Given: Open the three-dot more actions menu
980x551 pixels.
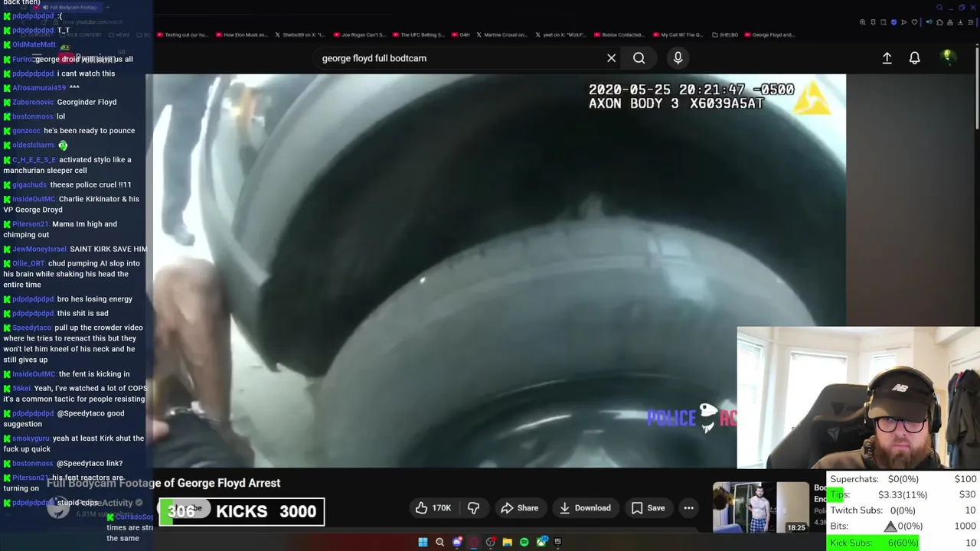Looking at the screenshot, I should click(688, 508).
